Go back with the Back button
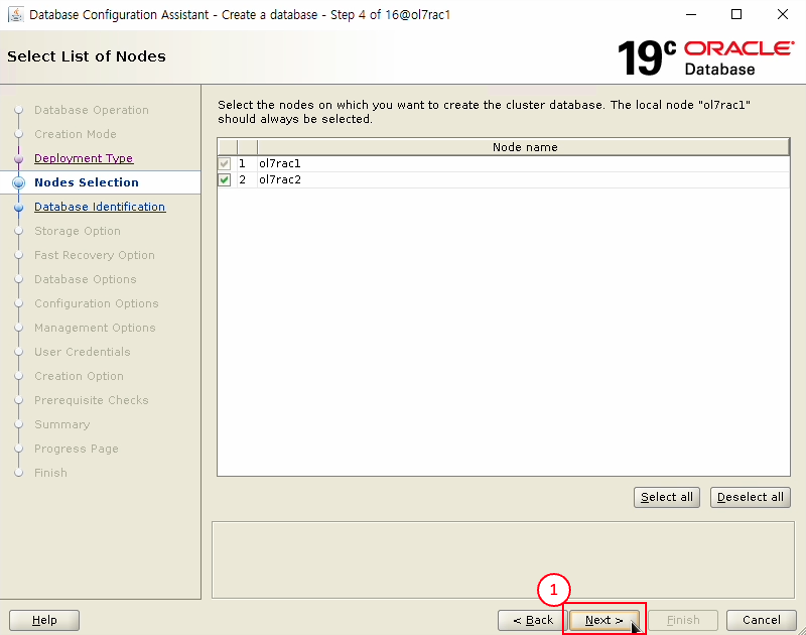The image size is (806, 635). point(532,620)
